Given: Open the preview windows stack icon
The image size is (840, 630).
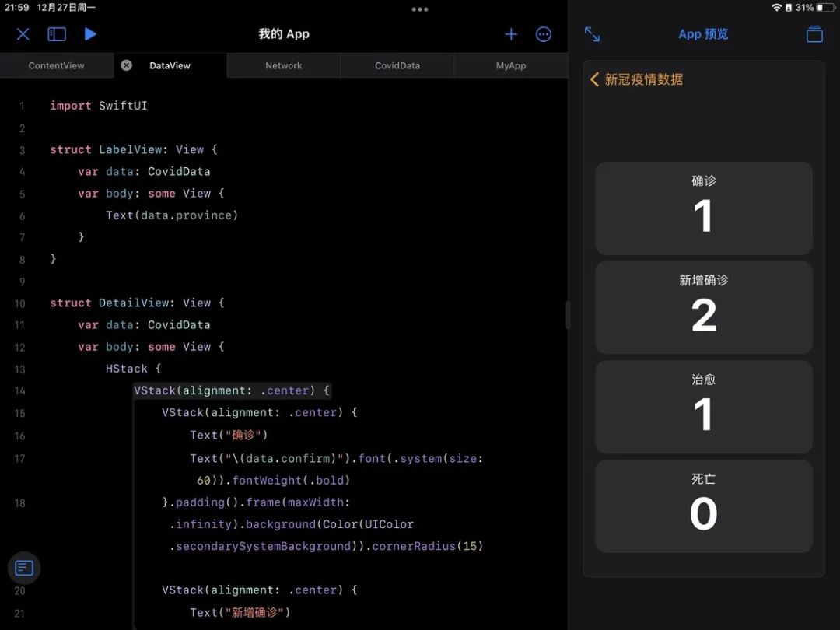Looking at the screenshot, I should pyautogui.click(x=814, y=34).
